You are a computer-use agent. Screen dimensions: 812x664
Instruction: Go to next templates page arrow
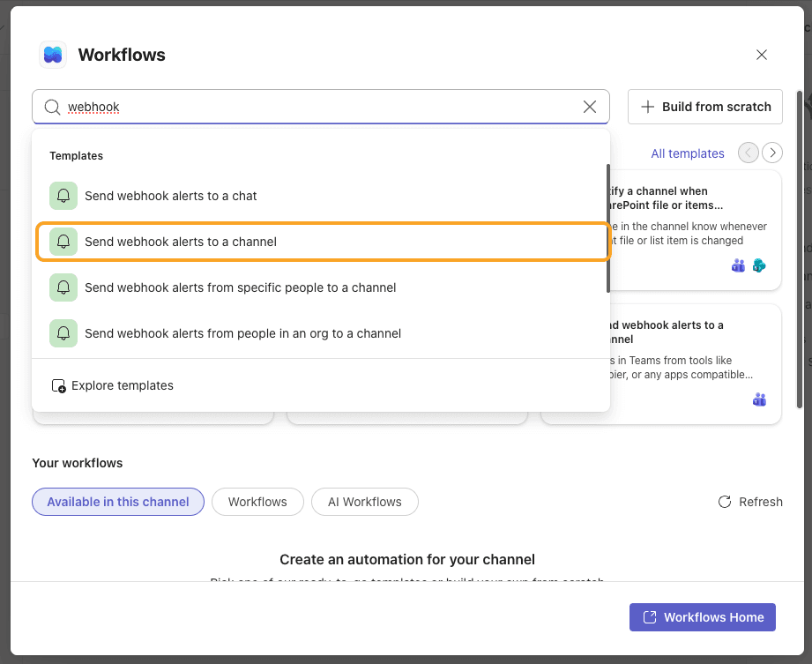coord(772,153)
